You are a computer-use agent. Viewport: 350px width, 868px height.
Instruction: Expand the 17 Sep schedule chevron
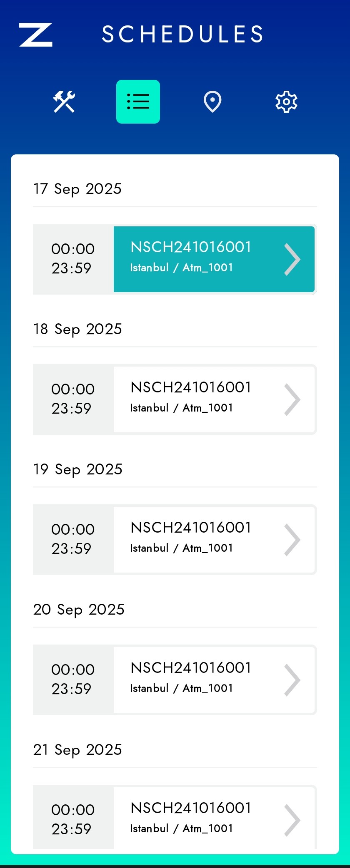(292, 260)
